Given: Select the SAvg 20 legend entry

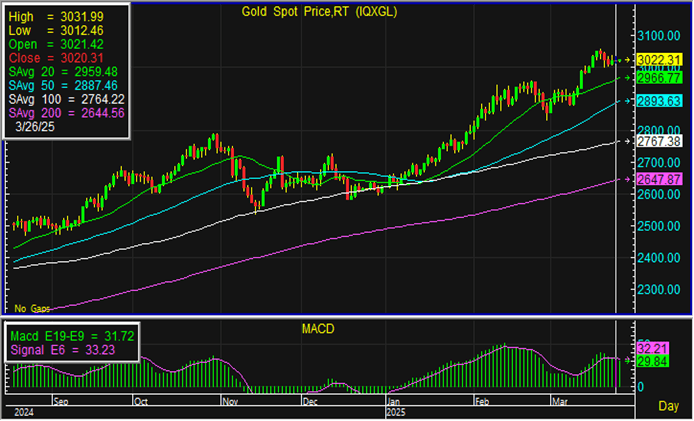Looking at the screenshot, I should coord(63,72).
